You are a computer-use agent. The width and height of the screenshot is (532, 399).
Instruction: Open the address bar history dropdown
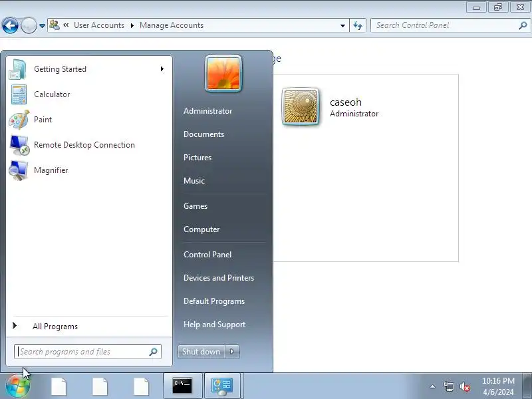coord(342,25)
